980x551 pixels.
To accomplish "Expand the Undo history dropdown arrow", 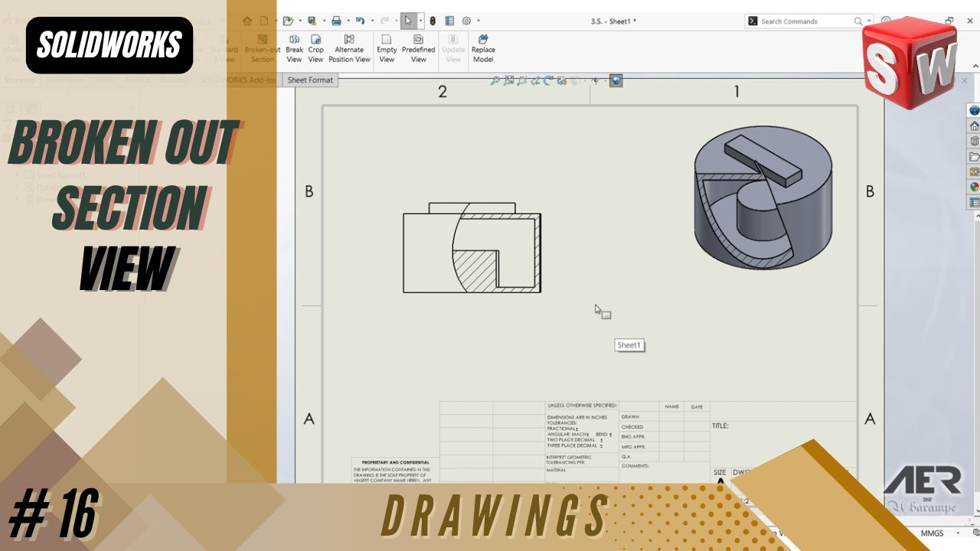I will point(371,21).
